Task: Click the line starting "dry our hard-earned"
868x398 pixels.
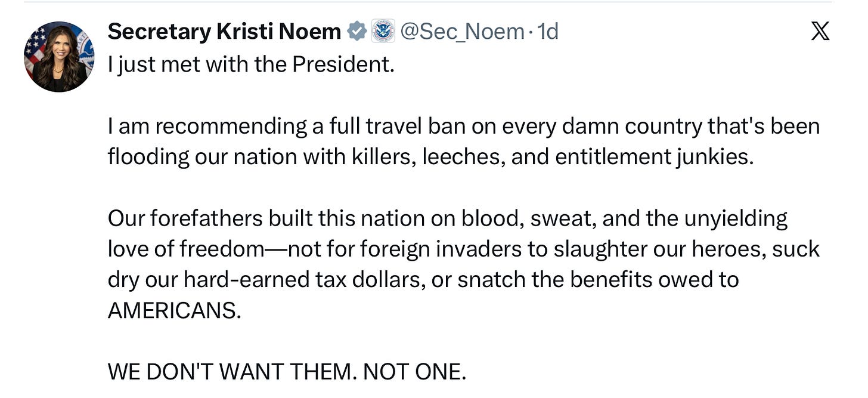Action: tap(423, 280)
